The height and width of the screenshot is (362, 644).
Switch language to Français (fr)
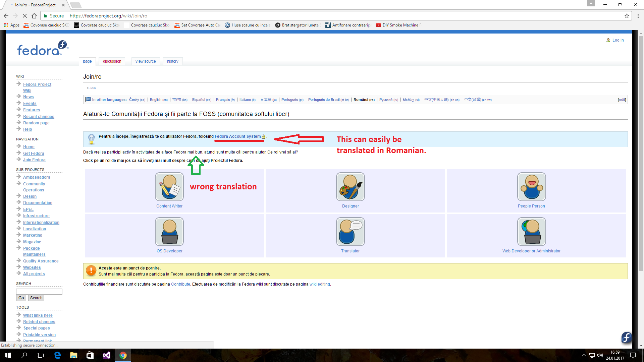[x=225, y=100]
